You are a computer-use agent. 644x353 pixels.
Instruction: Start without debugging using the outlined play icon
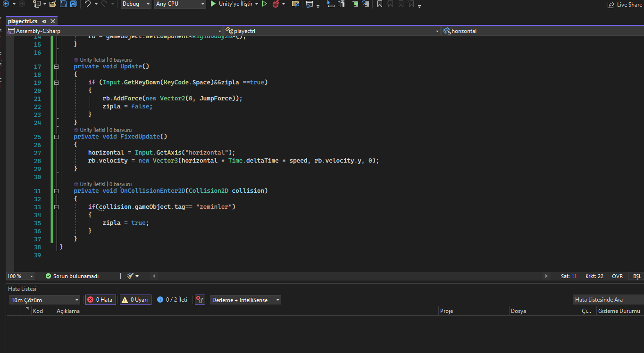point(264,4)
